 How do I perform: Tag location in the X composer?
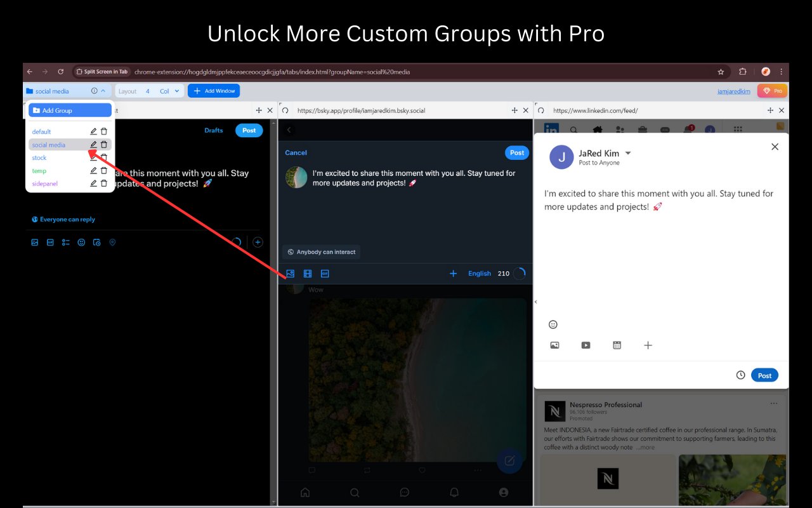coord(112,242)
